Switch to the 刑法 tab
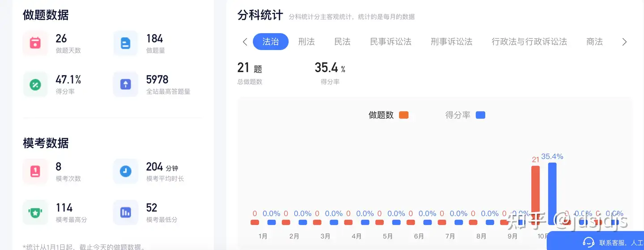Viewport: 644px width, 250px height. (306, 42)
